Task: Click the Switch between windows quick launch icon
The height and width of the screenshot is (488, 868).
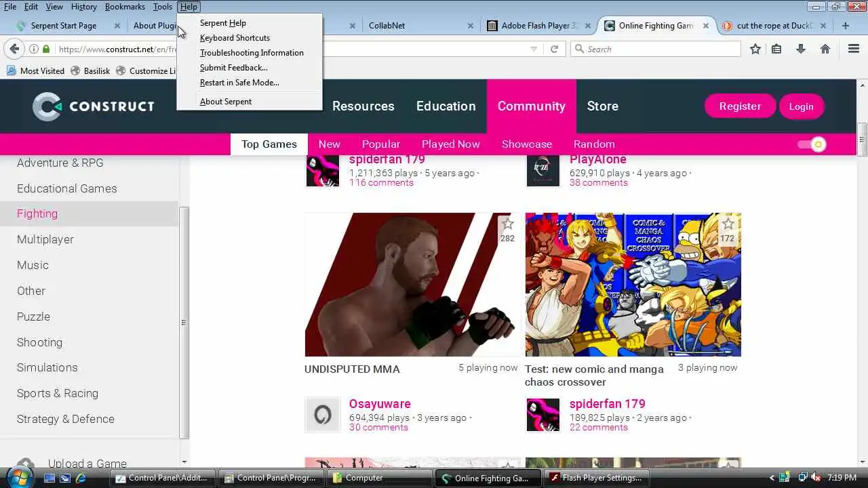Action: [x=65, y=478]
